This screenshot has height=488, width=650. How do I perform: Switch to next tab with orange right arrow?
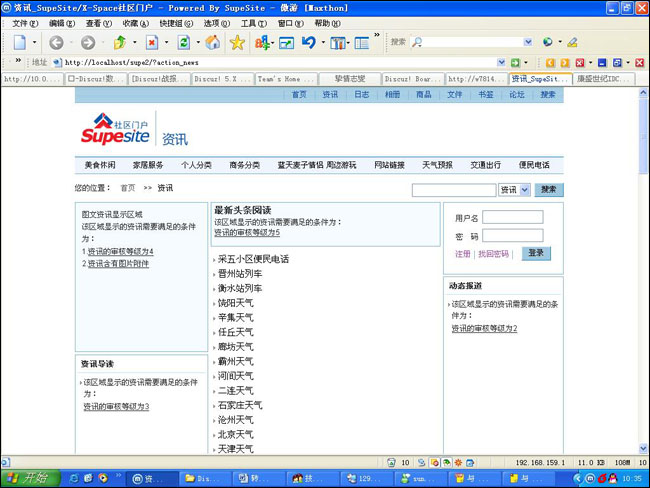pyautogui.click(x=565, y=63)
